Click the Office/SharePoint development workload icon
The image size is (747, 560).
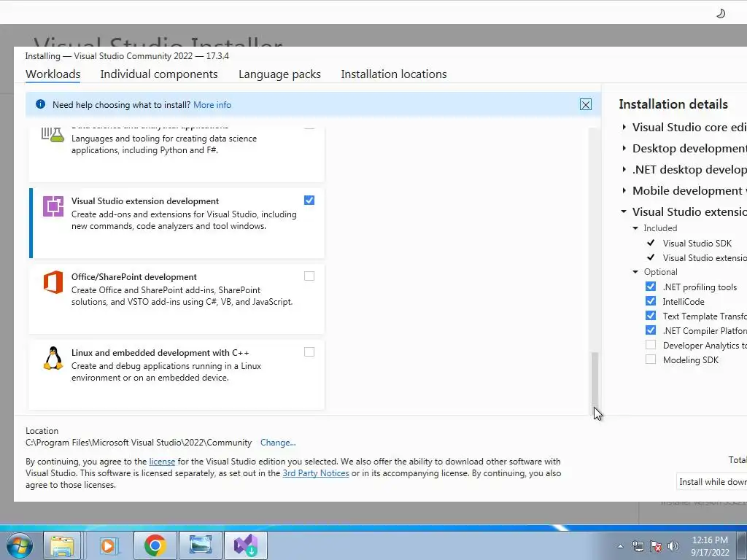click(x=53, y=282)
